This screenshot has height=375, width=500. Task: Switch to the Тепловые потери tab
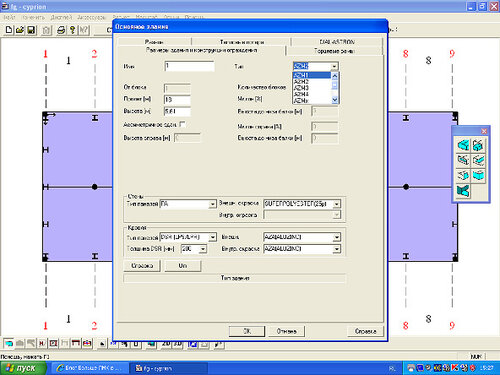[241, 42]
